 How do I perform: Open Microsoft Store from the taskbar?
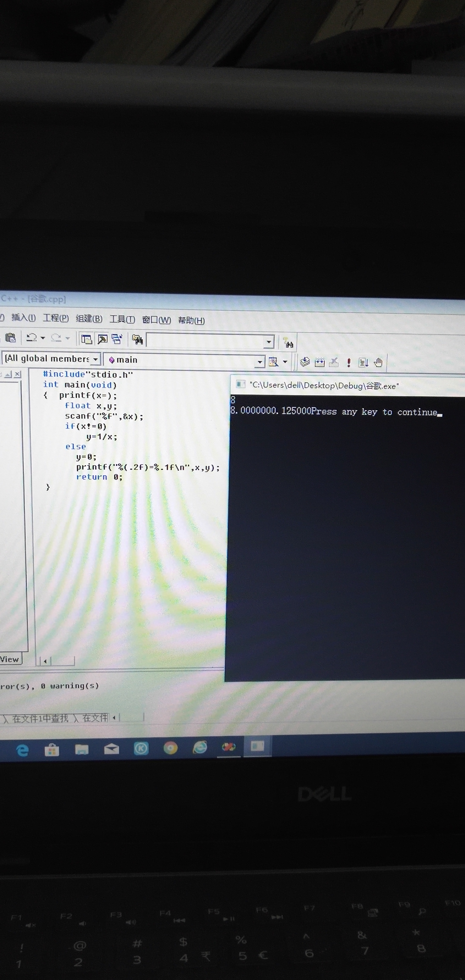pos(52,750)
